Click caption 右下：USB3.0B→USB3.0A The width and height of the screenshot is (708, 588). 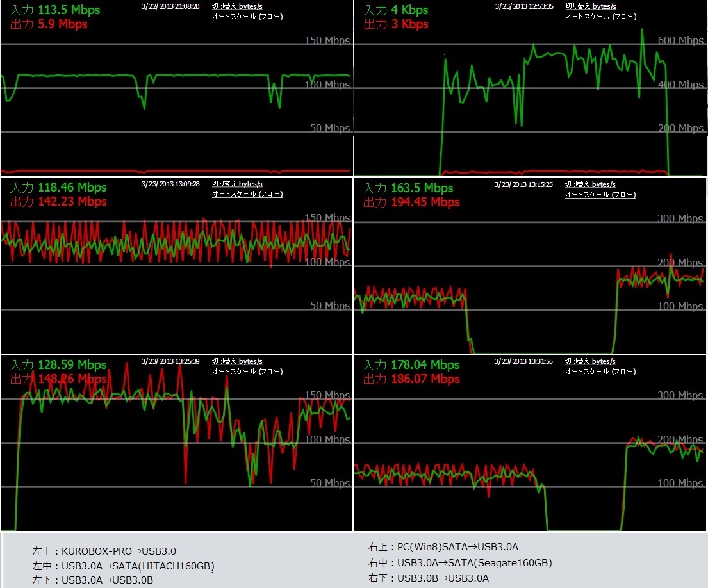(429, 578)
